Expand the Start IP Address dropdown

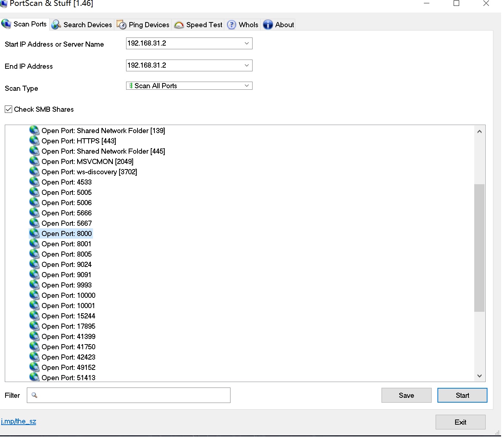click(x=247, y=43)
